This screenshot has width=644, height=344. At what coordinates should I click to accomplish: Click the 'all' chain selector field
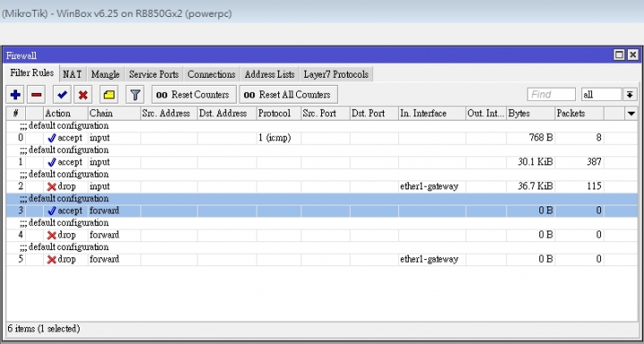(x=602, y=95)
